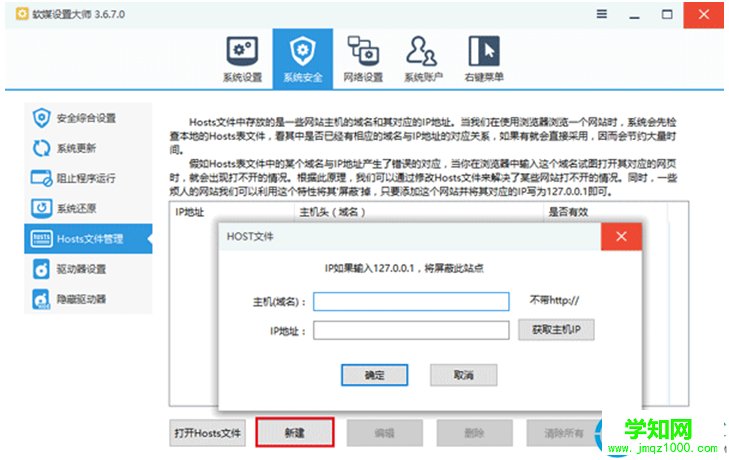Click the Hosts文件管理 sidebar icon
Image resolution: width=729 pixels, height=460 pixels.
tap(41, 239)
